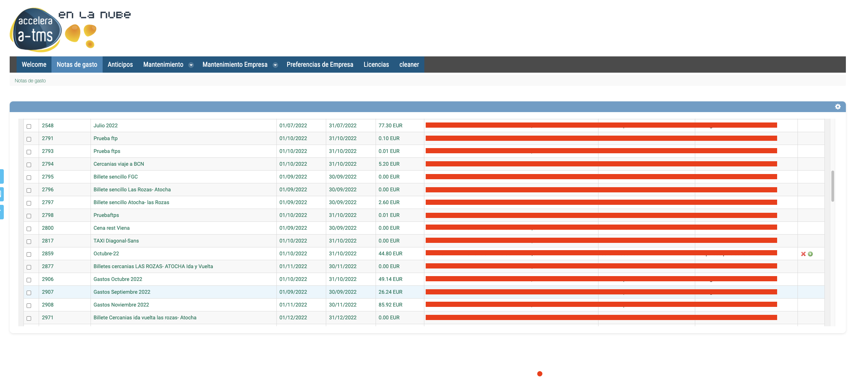Click ID cell 2800
Image resolution: width=868 pixels, height=383 pixels.
point(48,228)
